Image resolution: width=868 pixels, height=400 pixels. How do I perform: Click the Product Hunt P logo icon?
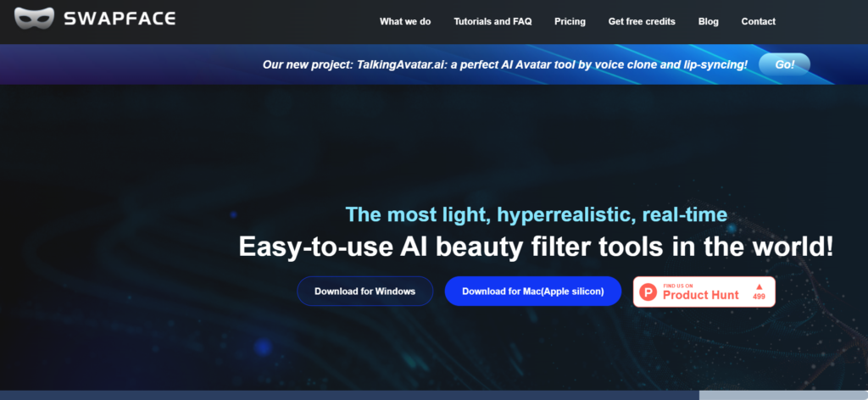(648, 292)
